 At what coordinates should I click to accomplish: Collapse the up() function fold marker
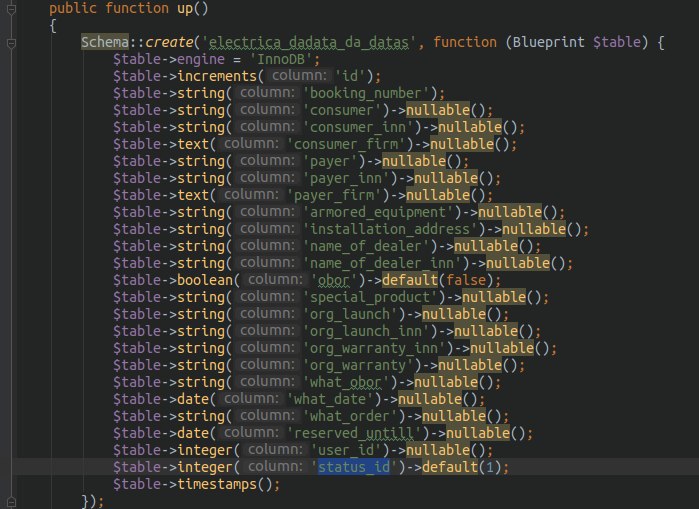tap(11, 9)
